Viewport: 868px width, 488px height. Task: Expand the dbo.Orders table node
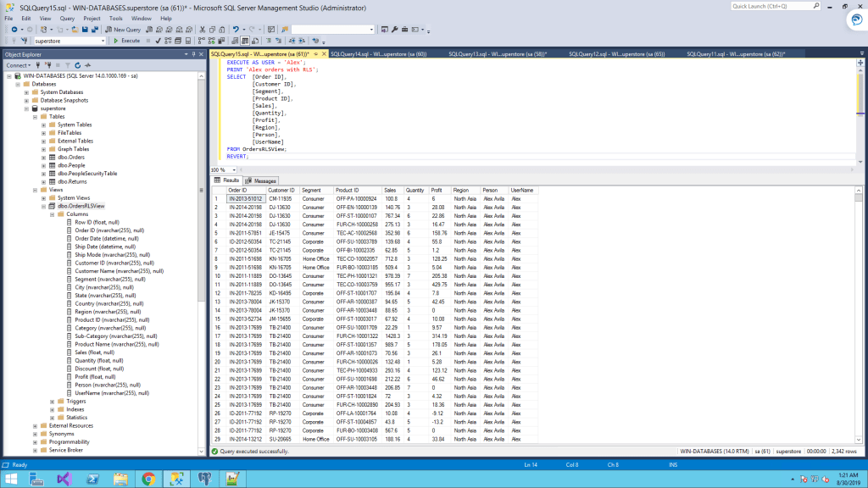tap(43, 158)
